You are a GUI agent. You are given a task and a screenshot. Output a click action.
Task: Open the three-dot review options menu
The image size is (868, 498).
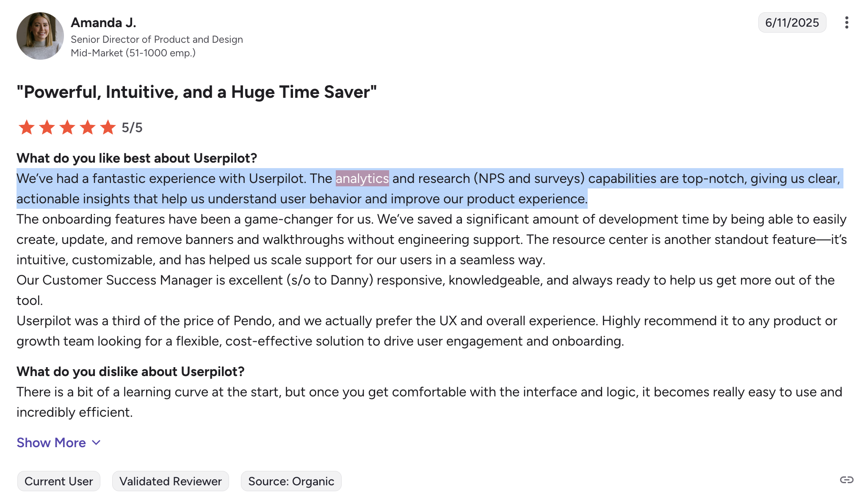pos(846,22)
